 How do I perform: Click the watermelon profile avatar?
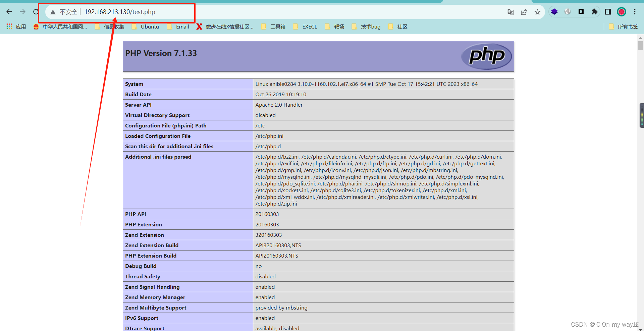coord(621,12)
